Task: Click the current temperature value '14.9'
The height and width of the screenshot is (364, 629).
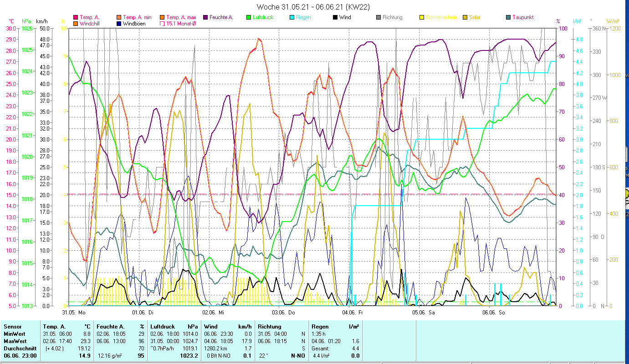Action: point(85,356)
